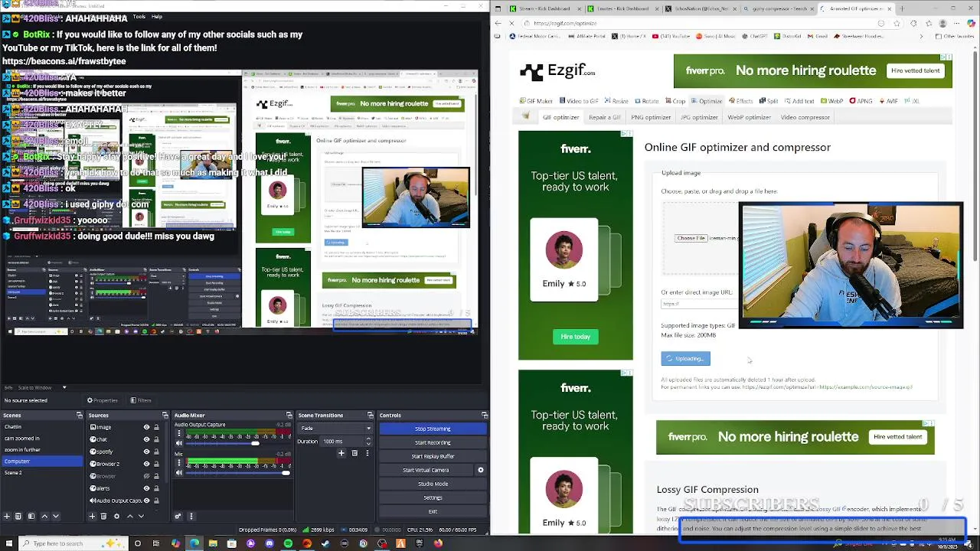Open Audio Mixer menu dots at panel bottom
The width and height of the screenshot is (980, 551).
pyautogui.click(x=191, y=516)
